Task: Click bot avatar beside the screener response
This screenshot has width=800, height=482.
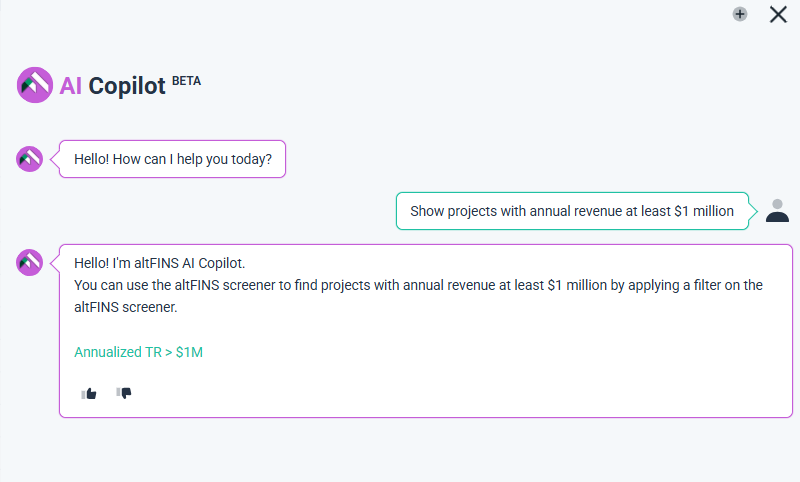Action: [x=30, y=262]
